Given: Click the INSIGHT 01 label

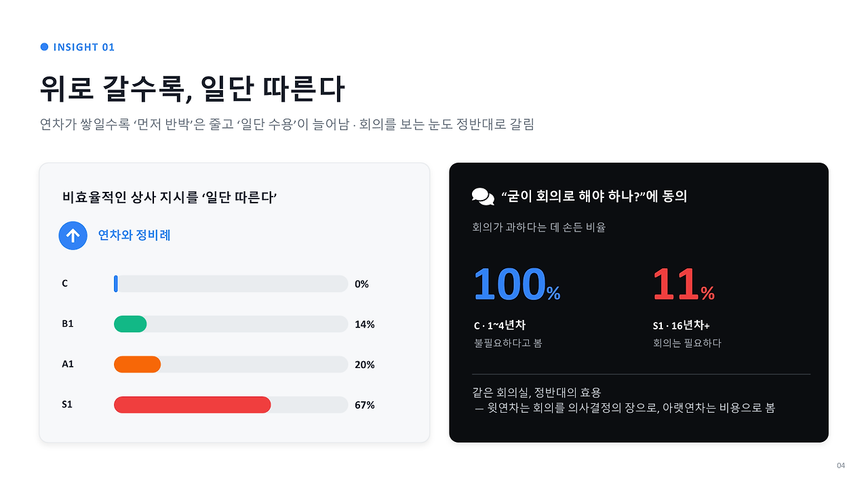Looking at the screenshot, I should [x=84, y=47].
